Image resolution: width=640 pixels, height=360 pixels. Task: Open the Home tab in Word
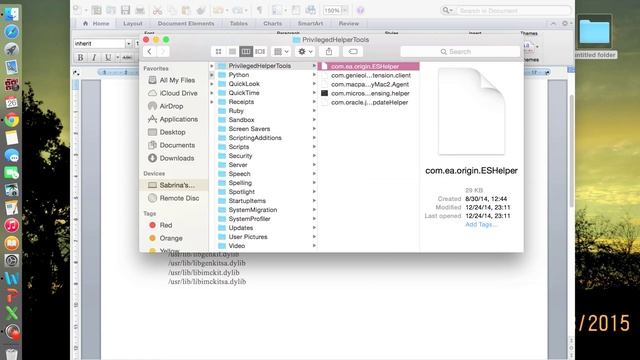96,23
